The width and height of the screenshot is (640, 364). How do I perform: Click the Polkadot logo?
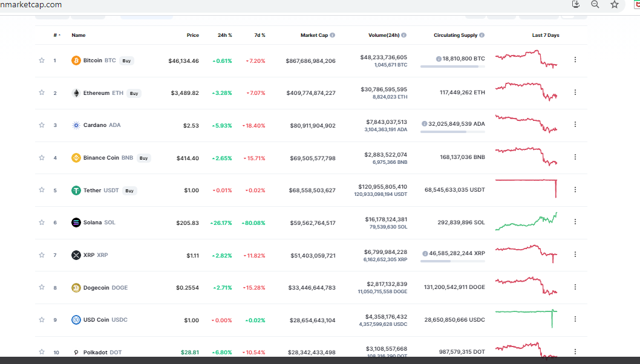click(x=76, y=352)
